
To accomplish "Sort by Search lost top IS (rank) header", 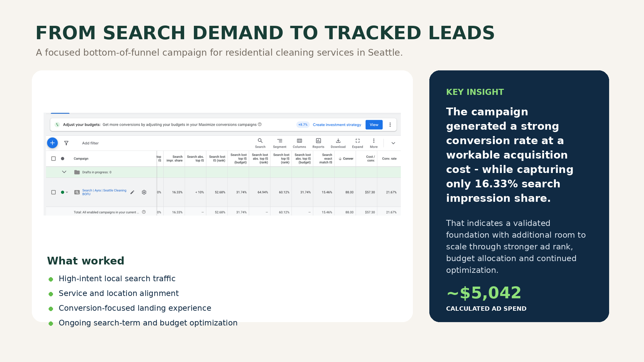I will pos(281,159).
